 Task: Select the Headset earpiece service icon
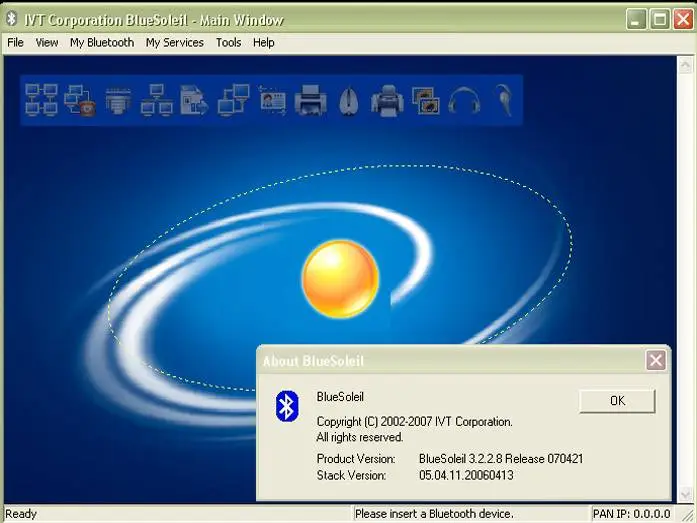tap(503, 100)
